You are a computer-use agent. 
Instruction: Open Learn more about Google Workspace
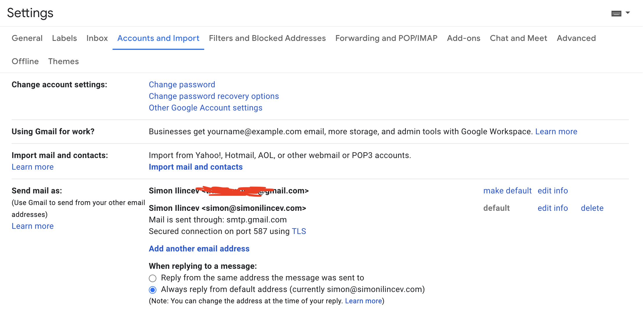[x=556, y=132]
